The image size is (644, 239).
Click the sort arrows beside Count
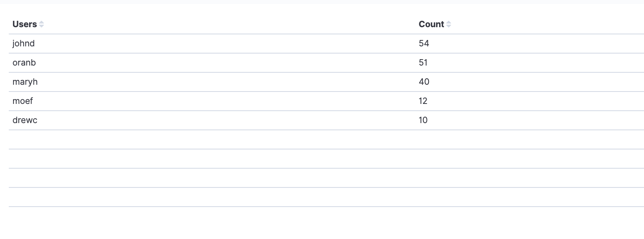tap(448, 24)
